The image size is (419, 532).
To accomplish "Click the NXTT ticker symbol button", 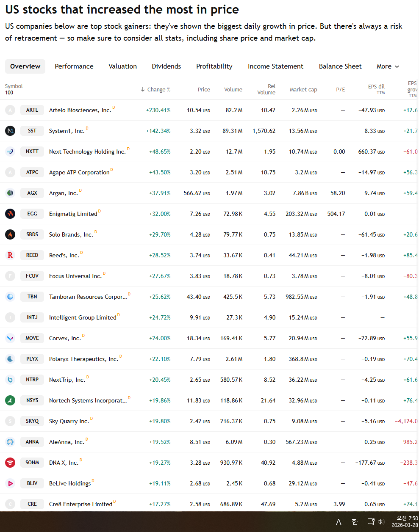I will 32,152.
